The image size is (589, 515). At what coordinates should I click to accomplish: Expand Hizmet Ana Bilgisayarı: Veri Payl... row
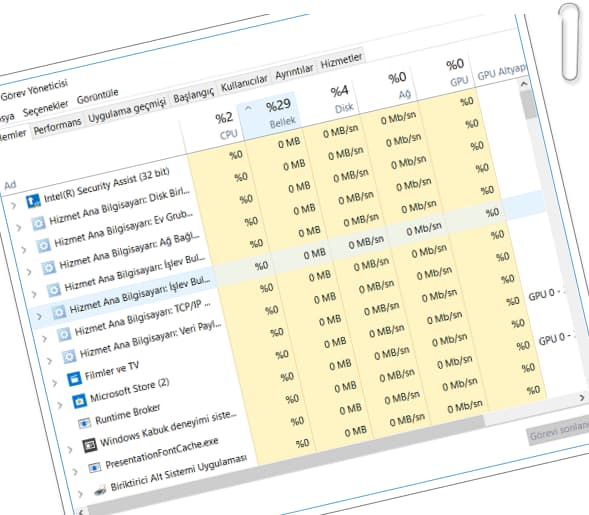[x=50, y=361]
